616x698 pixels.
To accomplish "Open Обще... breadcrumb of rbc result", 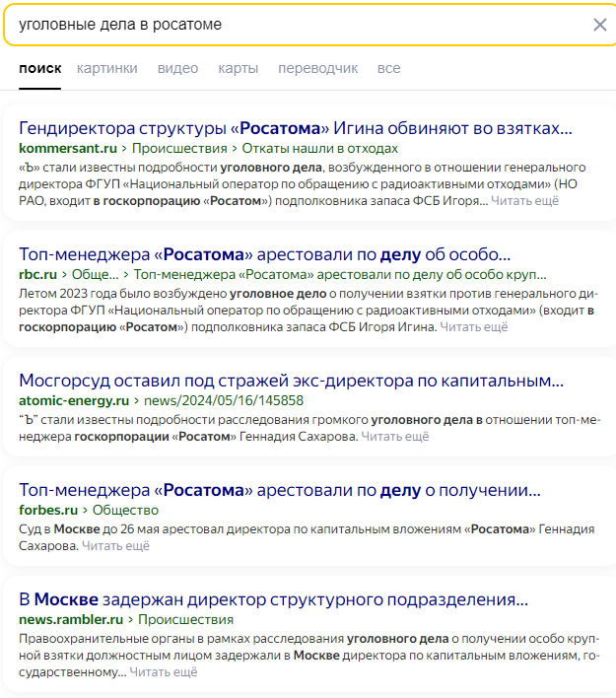I will (x=96, y=275).
